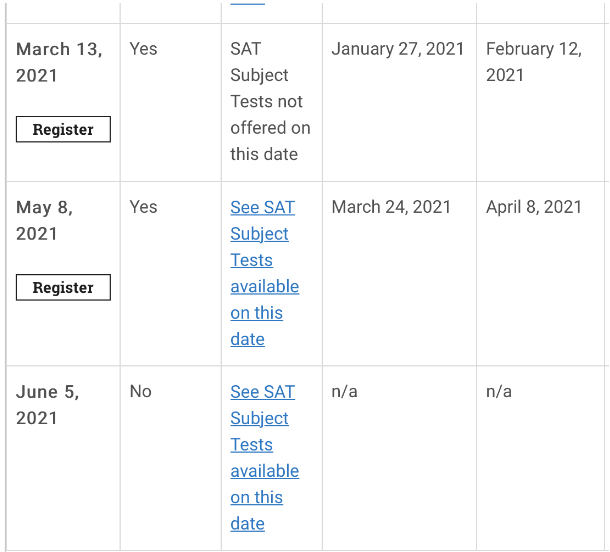Select the March 13, 2021 date text
Image resolution: width=610 pixels, height=552 pixels.
(x=59, y=62)
